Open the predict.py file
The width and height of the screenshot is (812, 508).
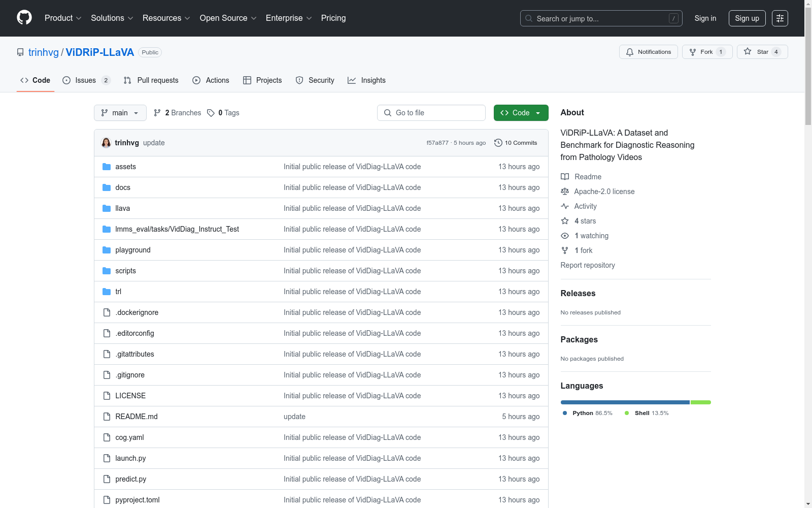(130, 479)
